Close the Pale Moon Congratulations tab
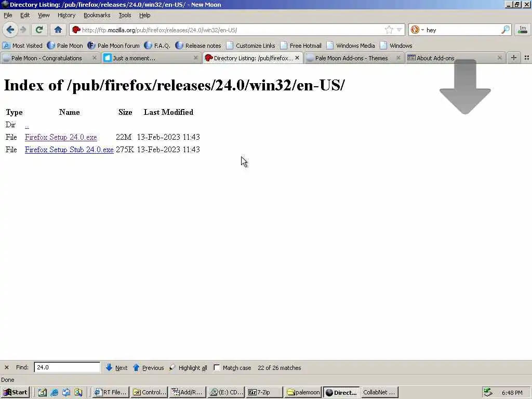 tap(95, 58)
